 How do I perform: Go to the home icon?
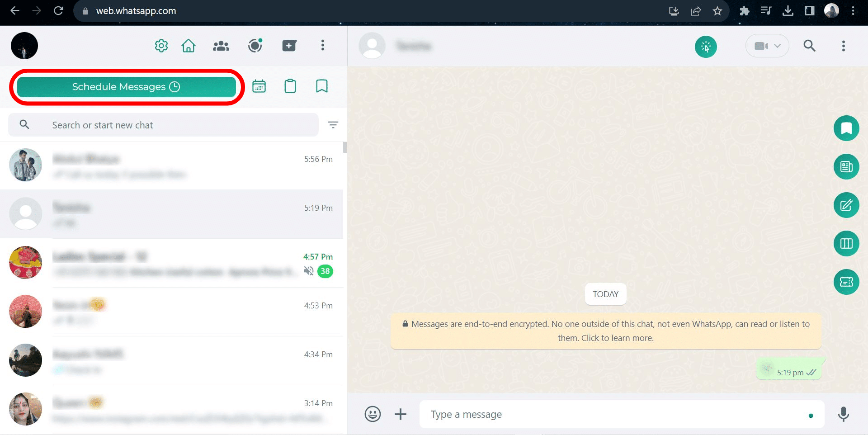(x=189, y=46)
